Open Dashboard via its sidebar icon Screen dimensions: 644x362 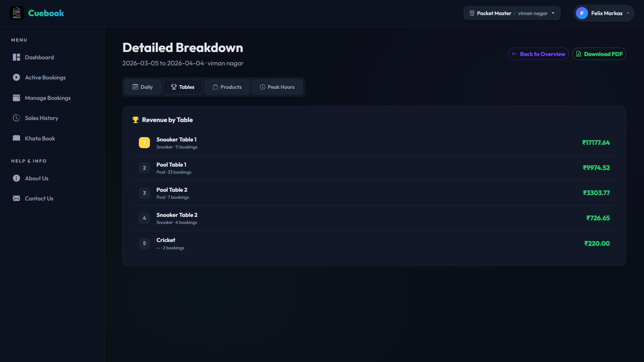[x=16, y=57]
